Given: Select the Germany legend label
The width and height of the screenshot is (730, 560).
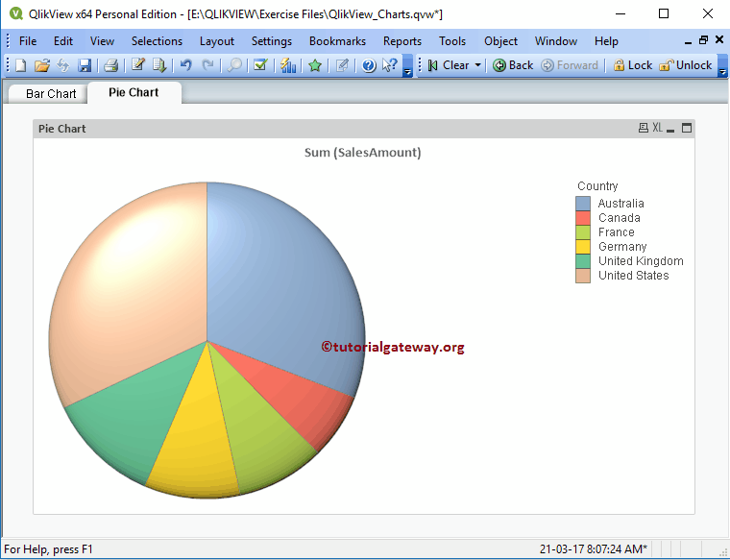Looking at the screenshot, I should (x=622, y=247).
